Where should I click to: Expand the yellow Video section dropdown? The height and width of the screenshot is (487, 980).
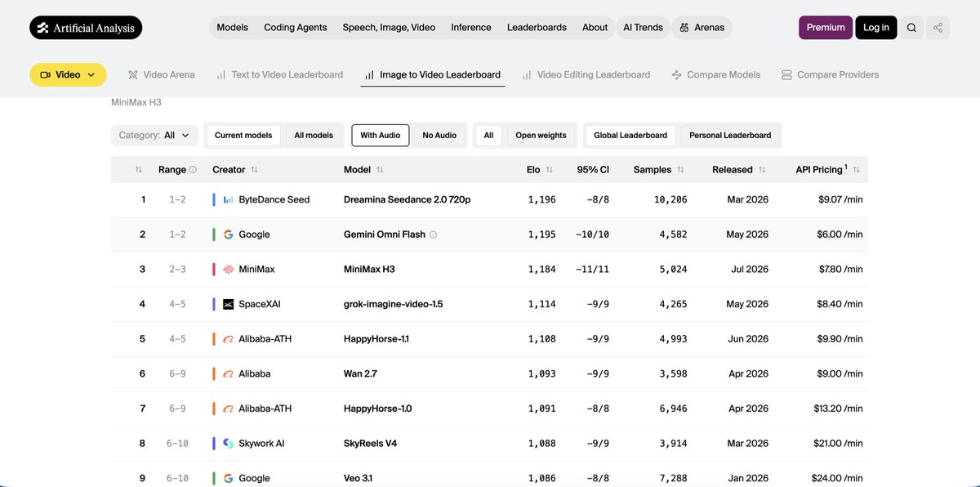pos(68,74)
